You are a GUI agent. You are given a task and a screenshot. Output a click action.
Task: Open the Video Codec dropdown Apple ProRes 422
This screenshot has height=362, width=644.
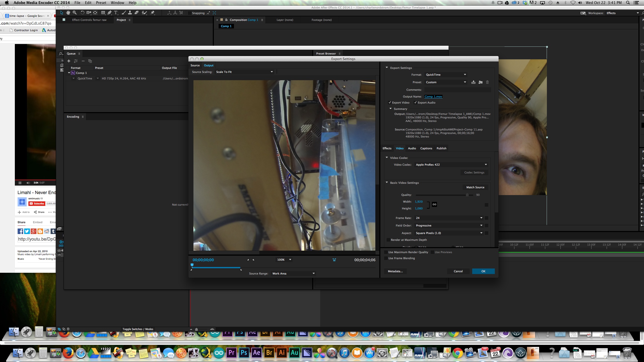pos(451,165)
